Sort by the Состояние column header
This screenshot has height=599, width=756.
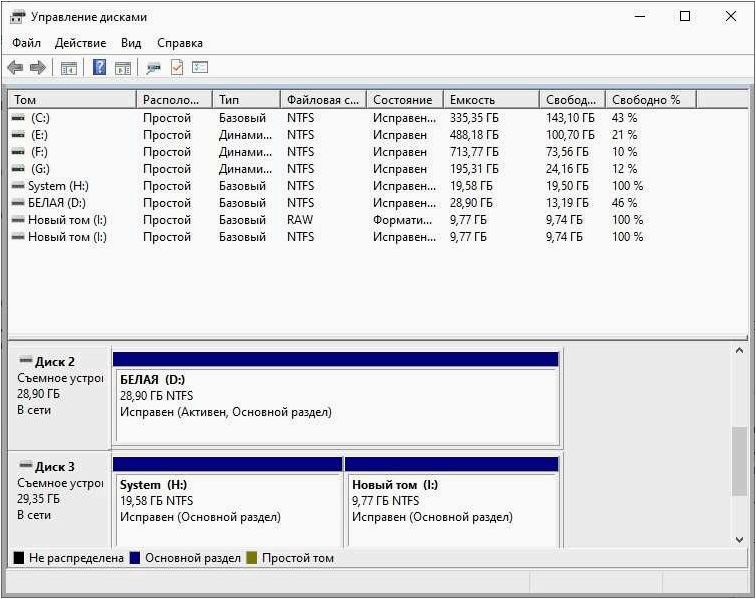(405, 100)
